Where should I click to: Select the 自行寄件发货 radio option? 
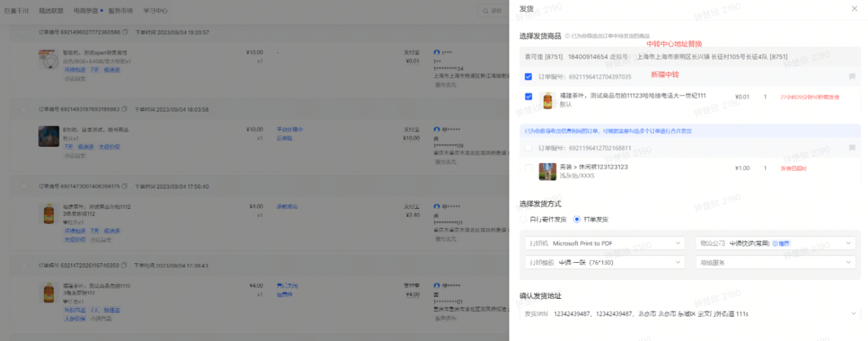[524, 219]
